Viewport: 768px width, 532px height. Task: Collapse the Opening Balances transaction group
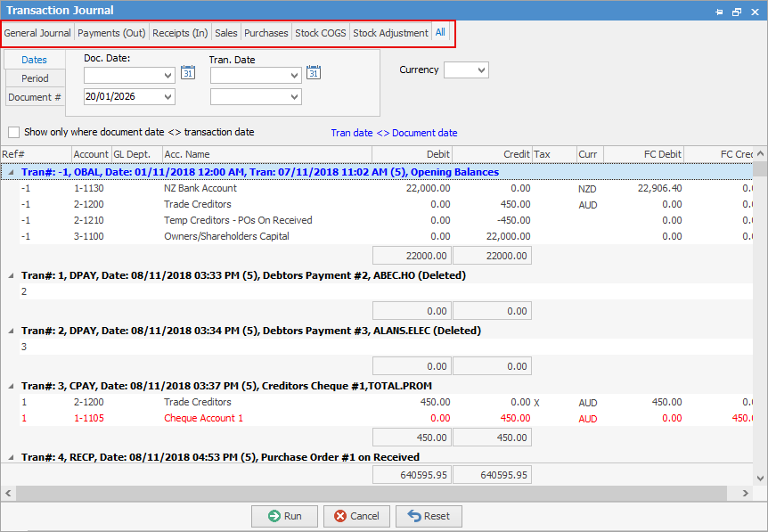pyautogui.click(x=11, y=173)
